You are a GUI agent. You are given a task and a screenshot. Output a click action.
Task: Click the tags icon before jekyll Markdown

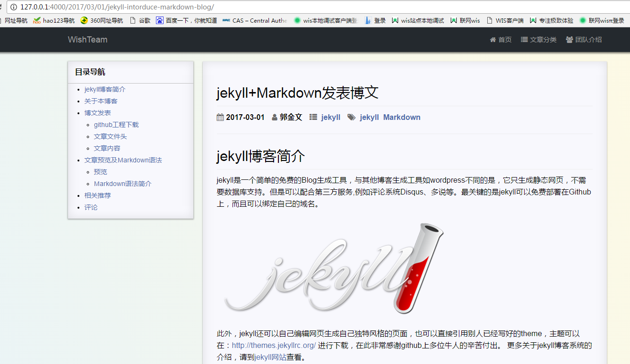[351, 117]
